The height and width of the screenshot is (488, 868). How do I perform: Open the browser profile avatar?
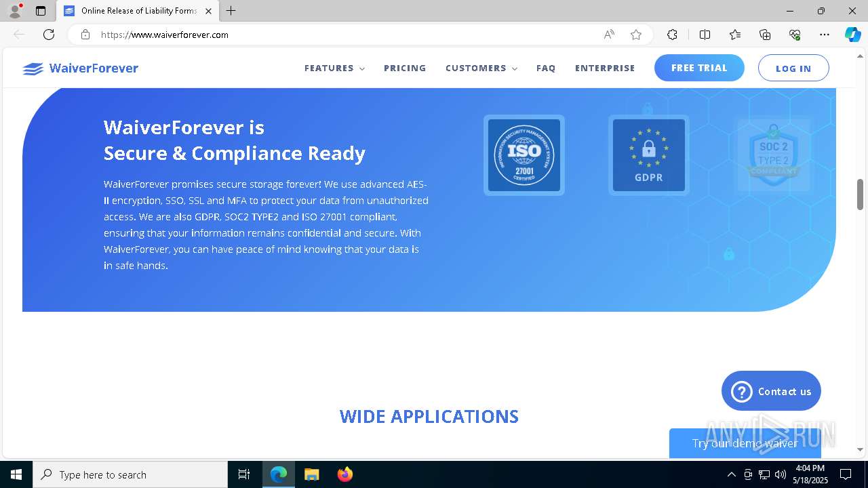click(x=15, y=11)
